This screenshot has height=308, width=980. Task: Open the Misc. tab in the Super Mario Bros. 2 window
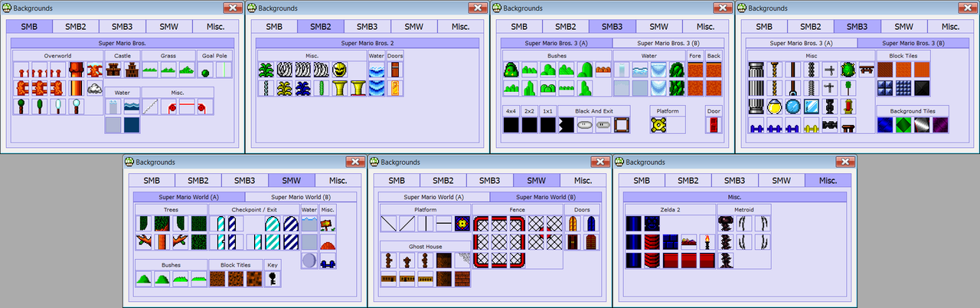click(461, 27)
